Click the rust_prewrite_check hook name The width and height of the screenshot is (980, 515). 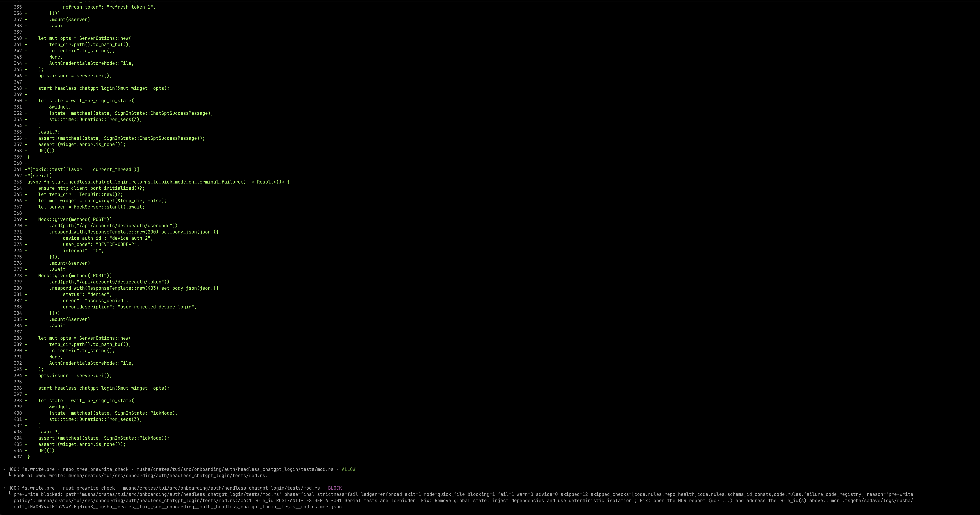click(x=89, y=488)
